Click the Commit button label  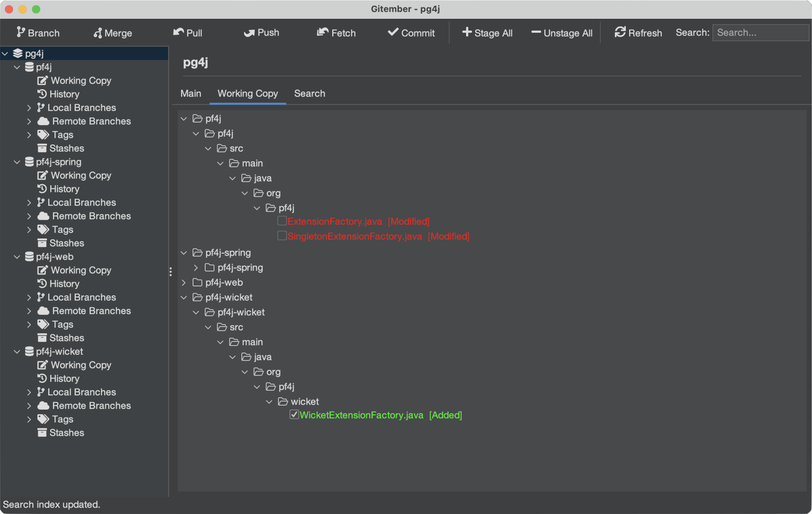(x=418, y=33)
